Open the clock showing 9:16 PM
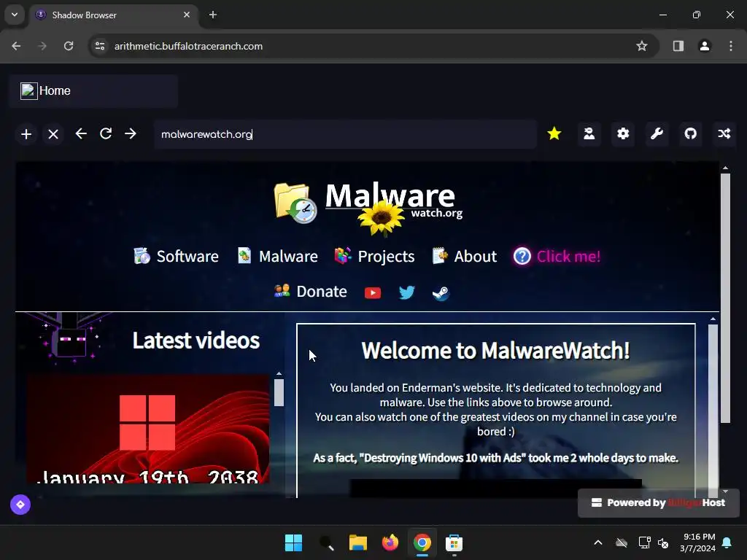Screen dimensions: 747x560 click(x=698, y=542)
